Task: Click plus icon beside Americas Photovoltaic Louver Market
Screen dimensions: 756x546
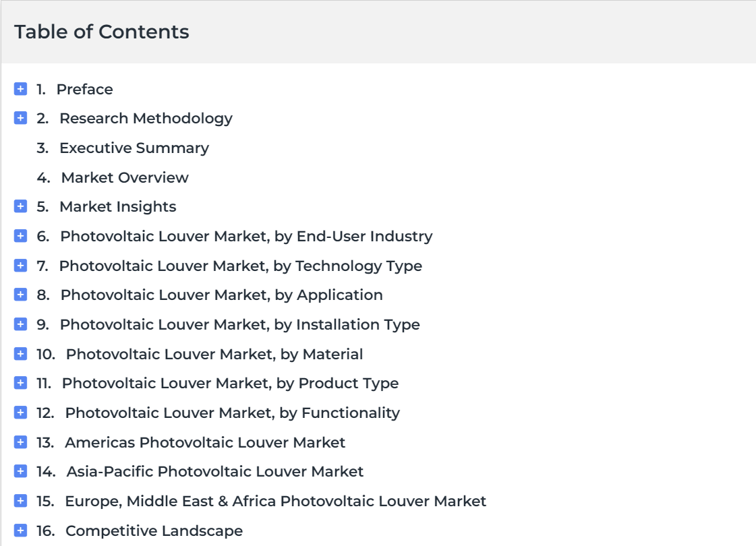Action: pyautogui.click(x=20, y=442)
